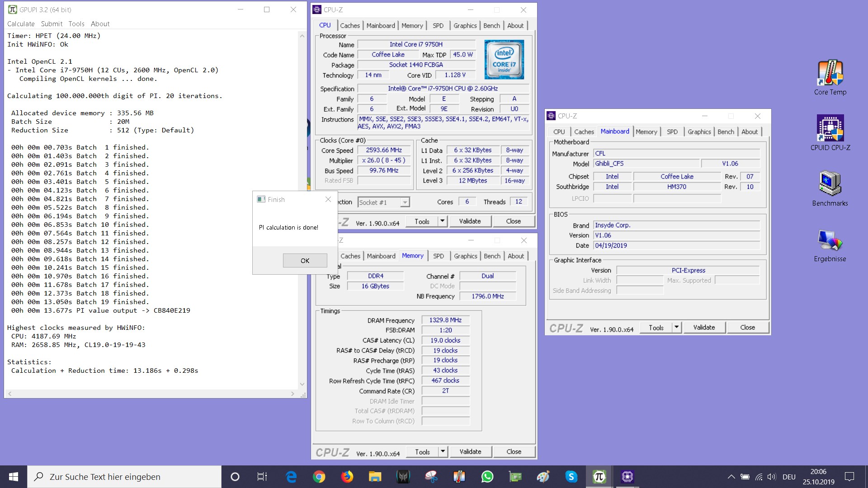Click Close in Mainboard window
This screenshot has height=488, width=868.
pos(747,327)
